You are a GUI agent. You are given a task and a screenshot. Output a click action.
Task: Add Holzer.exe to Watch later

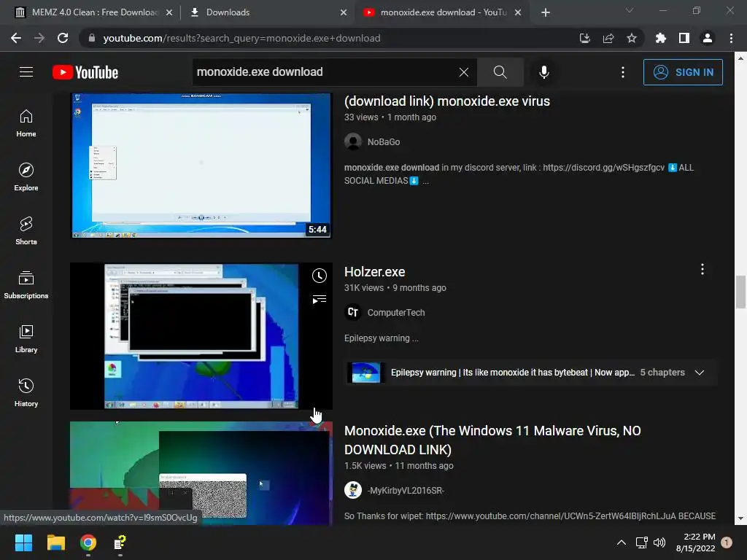click(320, 275)
